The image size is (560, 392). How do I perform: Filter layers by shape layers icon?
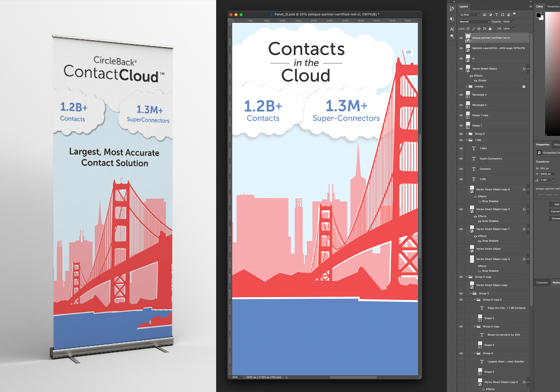503,15
